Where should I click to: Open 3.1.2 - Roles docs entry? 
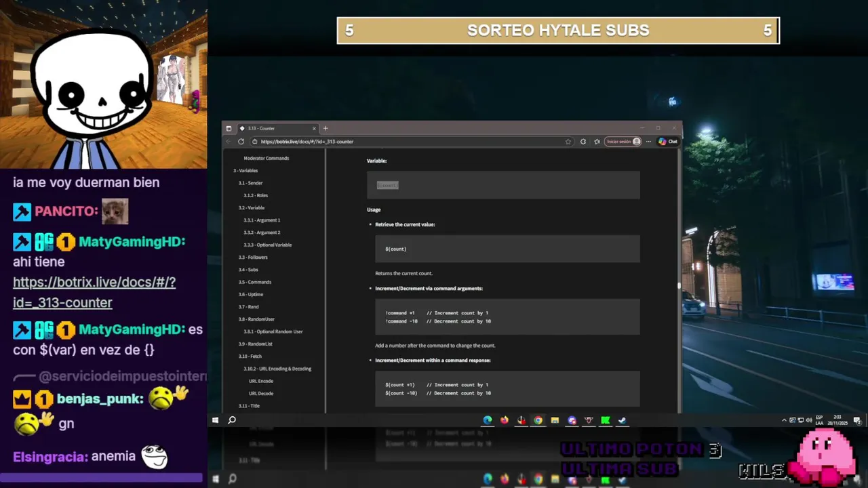[x=256, y=195]
